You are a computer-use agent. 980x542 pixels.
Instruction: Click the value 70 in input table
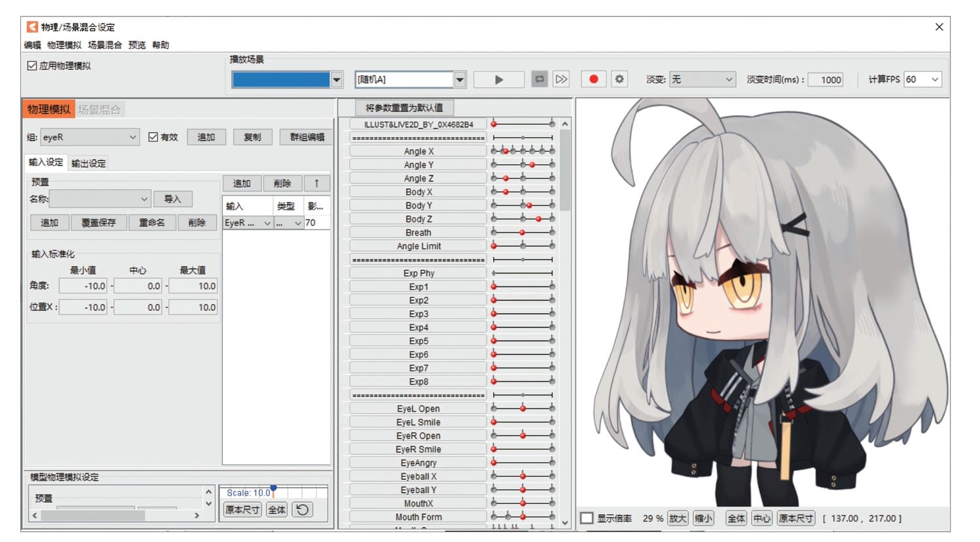coord(317,223)
